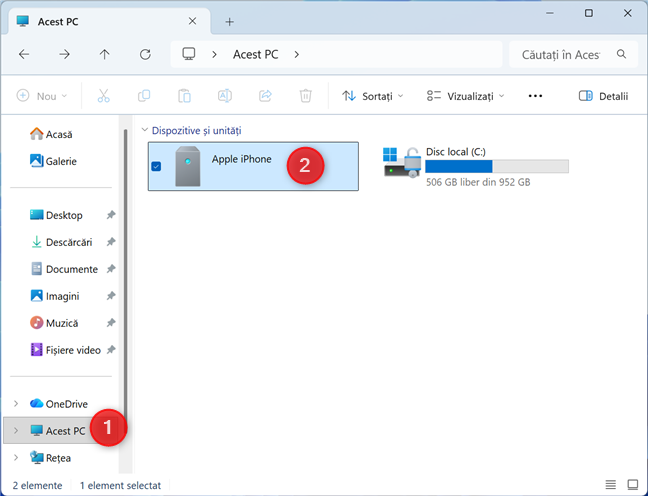Unpin Imagini using its pin icon
This screenshot has width=648, height=496.
click(x=111, y=296)
